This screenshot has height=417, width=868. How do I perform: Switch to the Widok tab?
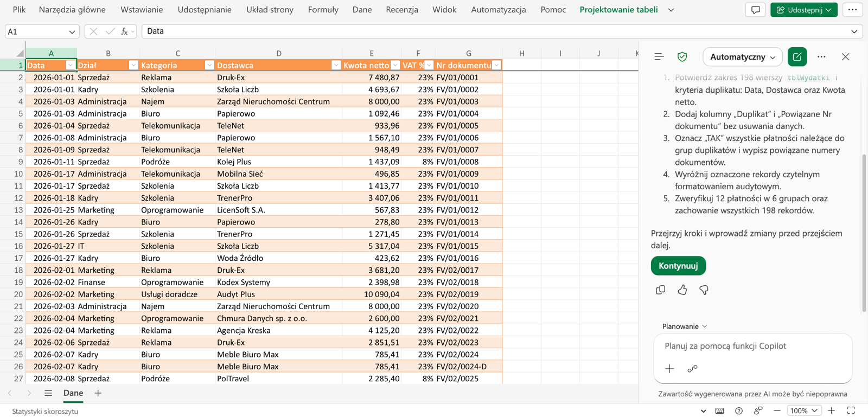pyautogui.click(x=444, y=10)
